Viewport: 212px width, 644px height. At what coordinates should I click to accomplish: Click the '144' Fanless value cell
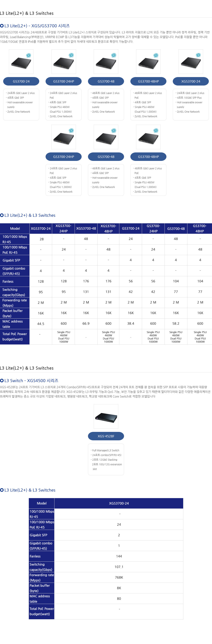point(119,556)
